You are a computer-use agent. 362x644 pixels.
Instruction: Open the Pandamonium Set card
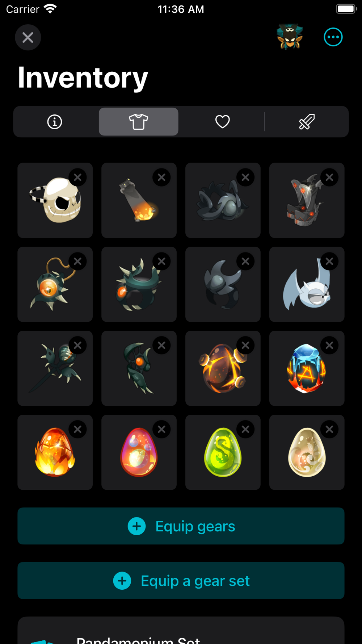click(x=181, y=631)
